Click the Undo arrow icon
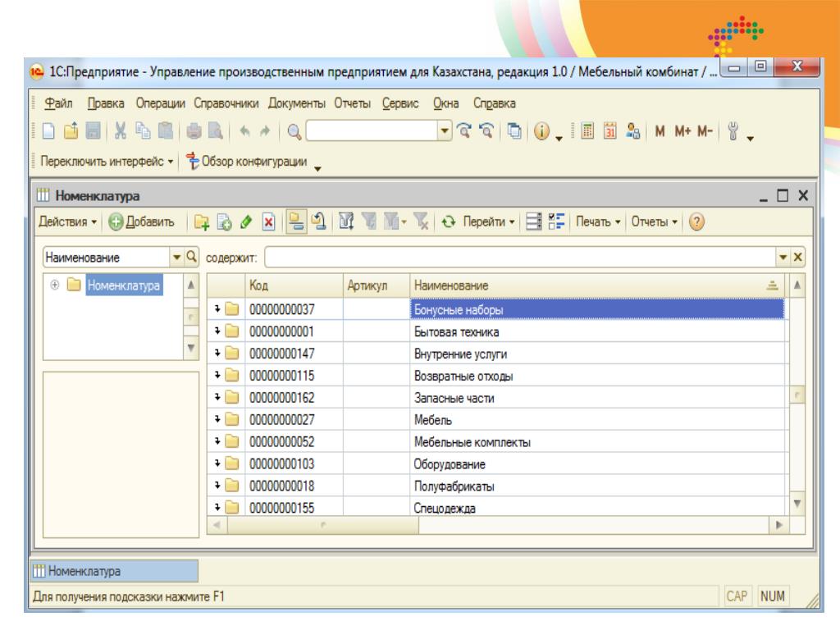Image resolution: width=840 pixels, height=630 pixels. coord(244,130)
